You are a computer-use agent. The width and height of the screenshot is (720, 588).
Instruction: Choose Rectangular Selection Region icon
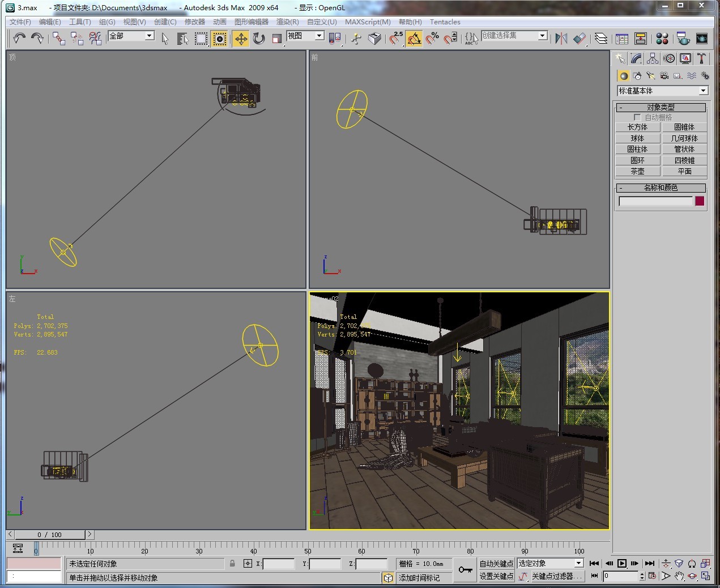(x=201, y=38)
